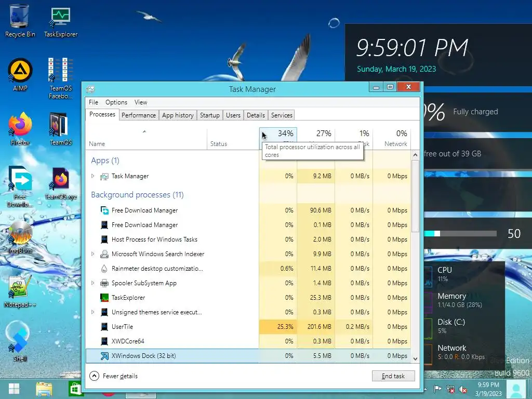Open the View menu
Image resolution: width=532 pixels, height=399 pixels.
point(140,102)
